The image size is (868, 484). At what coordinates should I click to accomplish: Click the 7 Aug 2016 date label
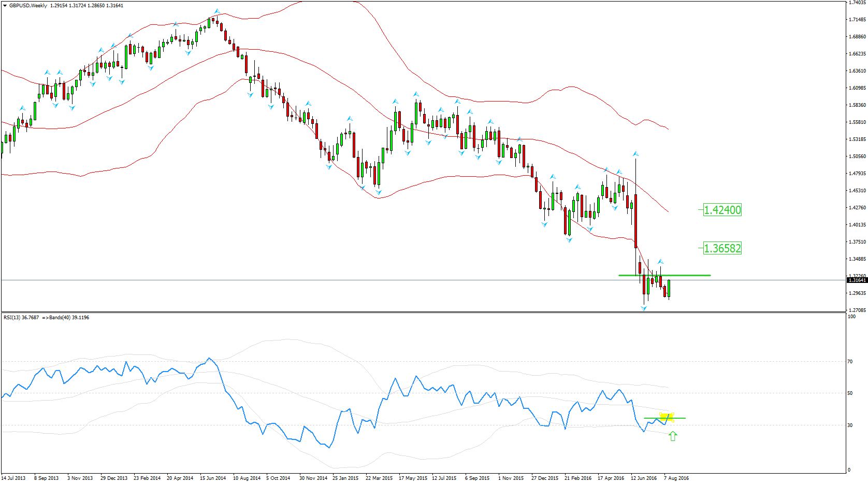click(x=676, y=478)
